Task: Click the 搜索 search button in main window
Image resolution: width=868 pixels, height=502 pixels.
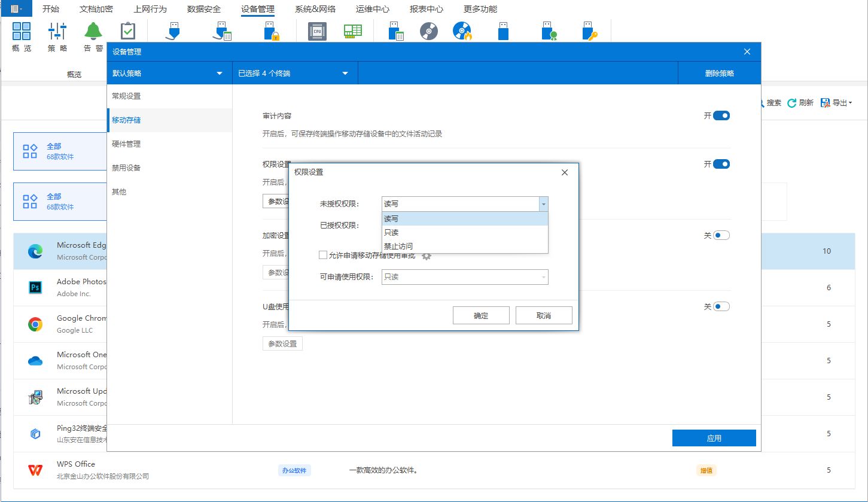Action: (x=770, y=103)
